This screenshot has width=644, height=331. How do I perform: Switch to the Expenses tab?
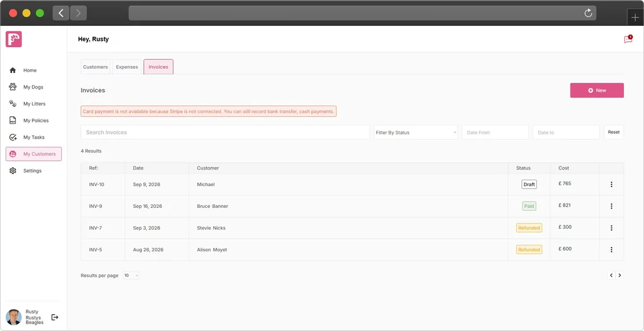coord(127,67)
